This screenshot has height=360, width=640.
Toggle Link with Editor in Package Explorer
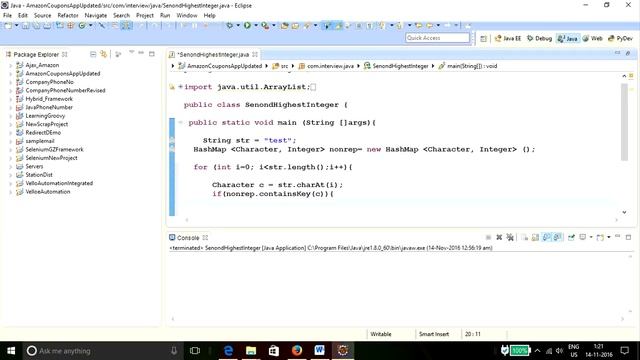103,54
